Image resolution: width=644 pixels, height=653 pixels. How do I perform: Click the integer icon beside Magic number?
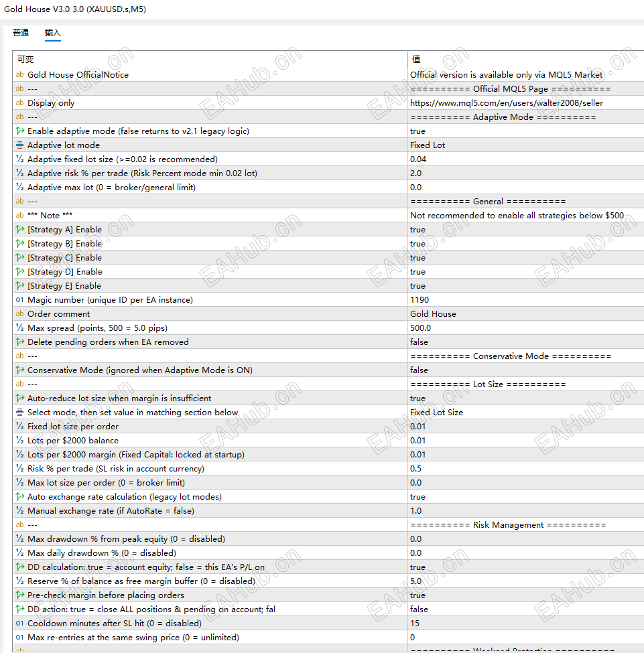click(x=19, y=300)
